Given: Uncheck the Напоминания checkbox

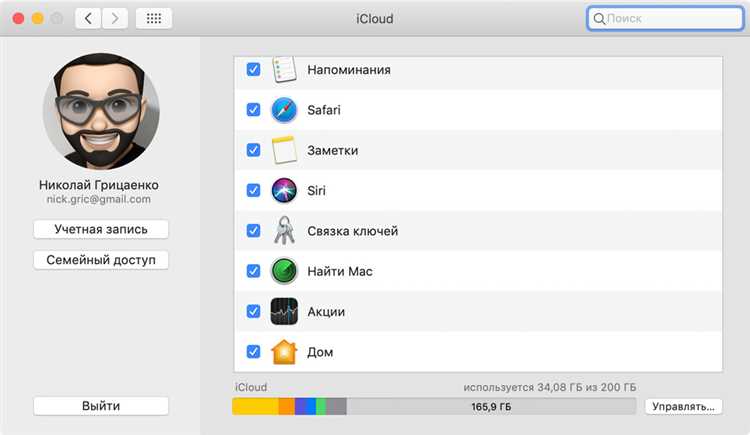Looking at the screenshot, I should 254,69.
